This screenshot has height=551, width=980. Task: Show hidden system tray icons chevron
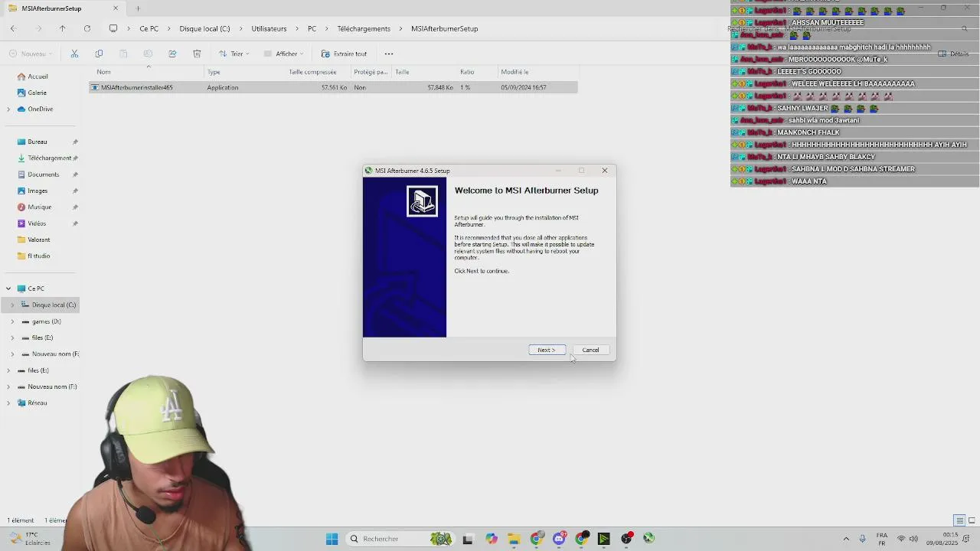(x=846, y=539)
